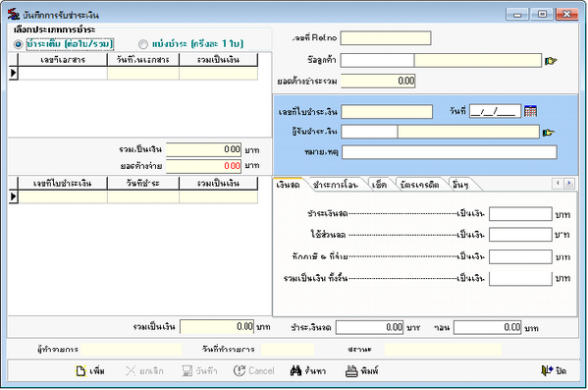The image size is (588, 390).
Task: Close the window with X button
Action: tap(566, 15)
